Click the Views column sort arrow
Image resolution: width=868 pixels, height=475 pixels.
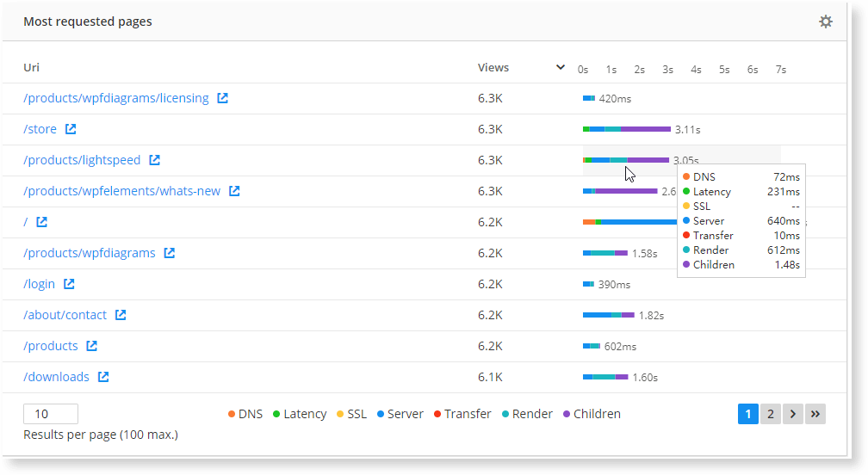(x=560, y=68)
